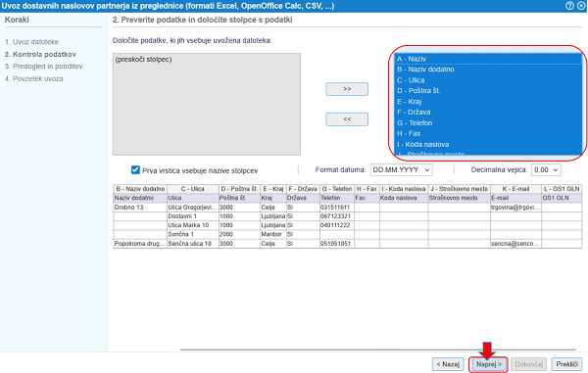
Task: Click phone cell '040111222'
Action: [337, 225]
